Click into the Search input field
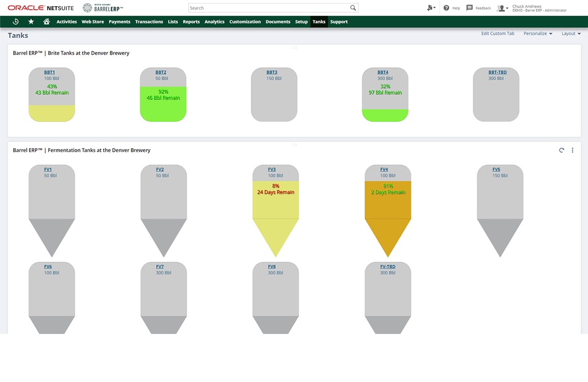 pos(268,8)
